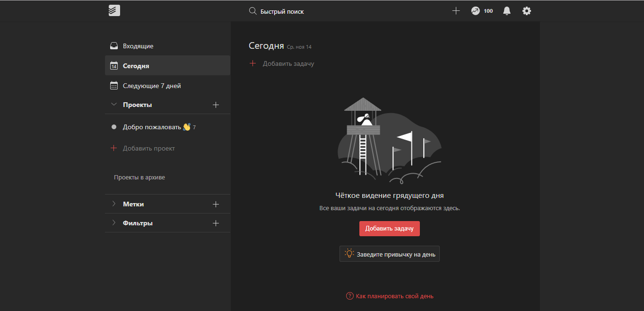Open Как планировать свой день help link
This screenshot has height=311, width=644.
pos(394,296)
